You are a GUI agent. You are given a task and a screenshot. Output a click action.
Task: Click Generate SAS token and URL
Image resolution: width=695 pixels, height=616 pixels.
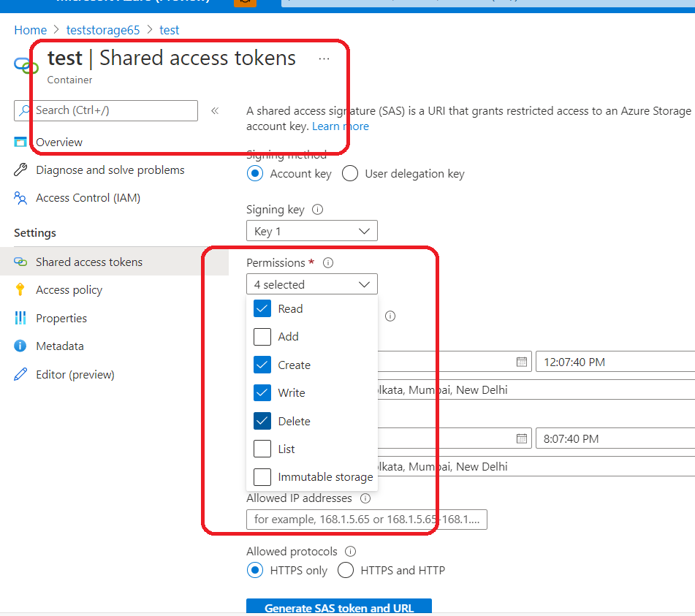339,607
